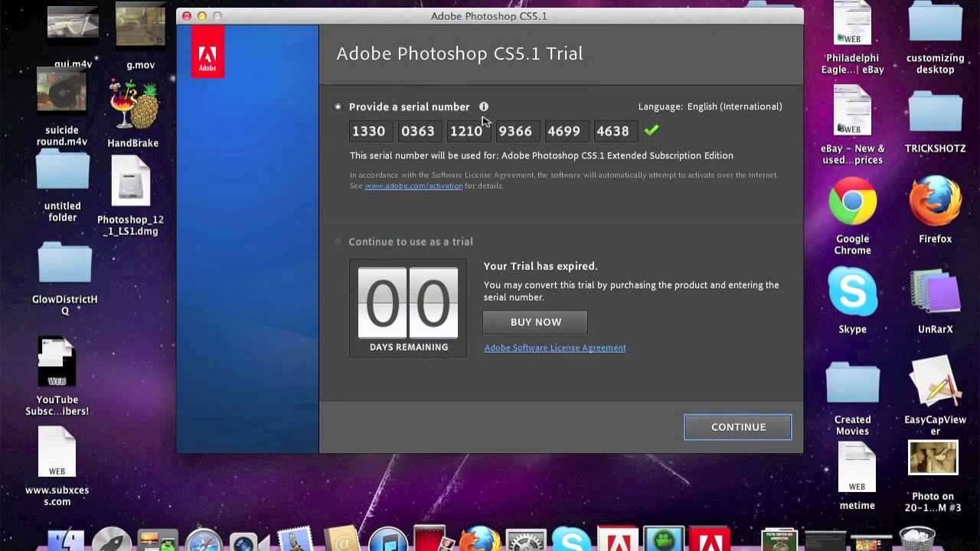Click the Adobe logo in the dialog sidebar

(207, 52)
